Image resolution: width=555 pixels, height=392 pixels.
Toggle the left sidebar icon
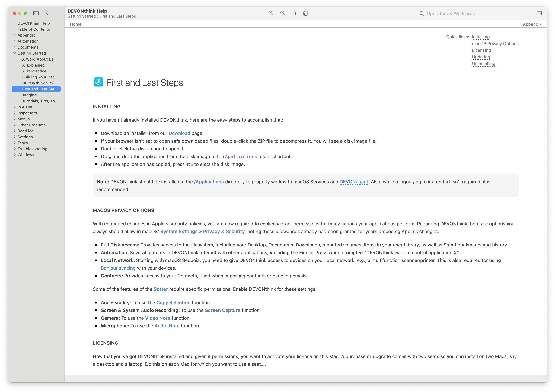[x=36, y=13]
